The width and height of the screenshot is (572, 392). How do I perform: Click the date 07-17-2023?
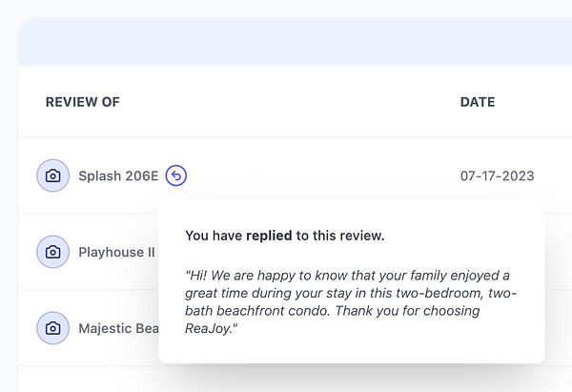coord(497,176)
